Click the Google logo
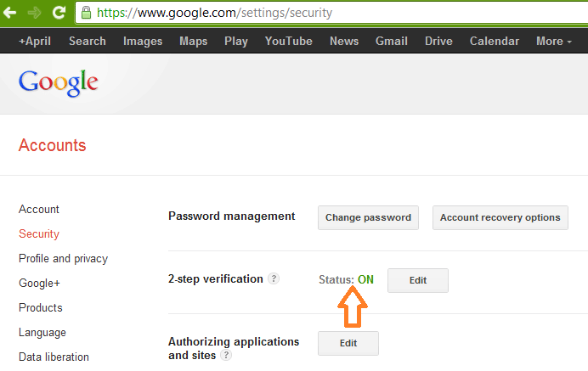The height and width of the screenshot is (371, 588). click(59, 83)
